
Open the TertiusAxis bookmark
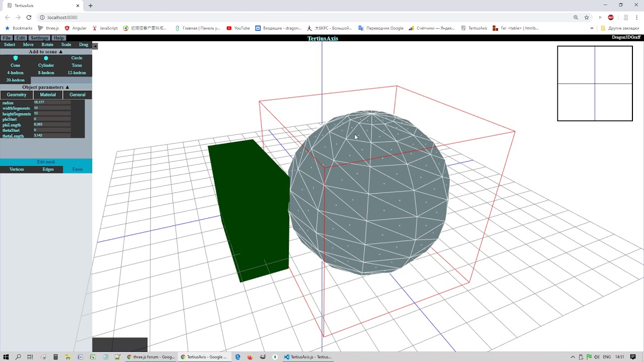[474, 28]
